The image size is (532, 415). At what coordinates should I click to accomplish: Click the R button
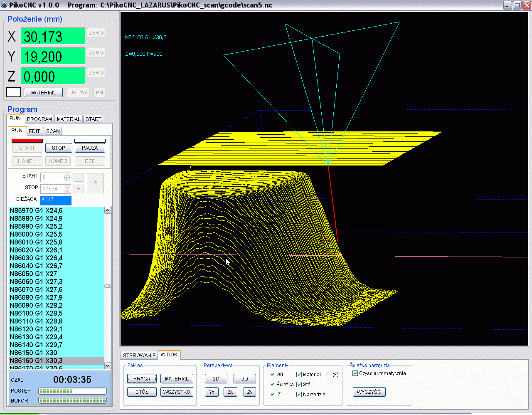click(x=95, y=183)
